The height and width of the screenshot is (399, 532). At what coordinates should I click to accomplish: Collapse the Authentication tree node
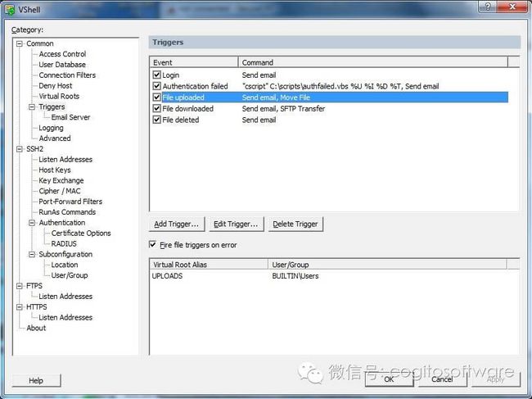click(32, 222)
